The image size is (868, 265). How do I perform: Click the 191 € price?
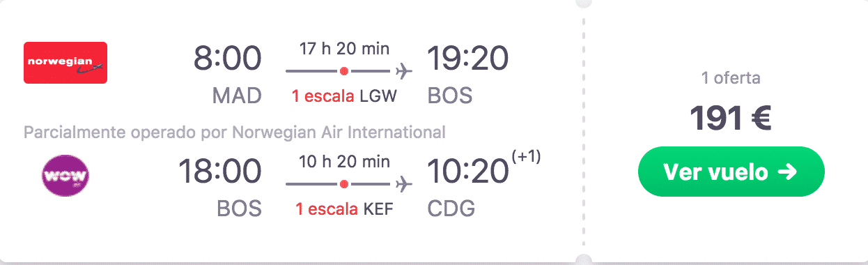731,119
